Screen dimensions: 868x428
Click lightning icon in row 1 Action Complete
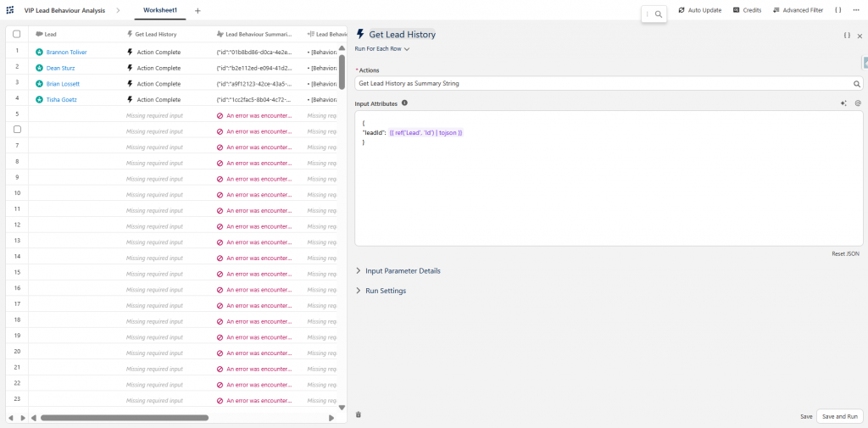130,52
